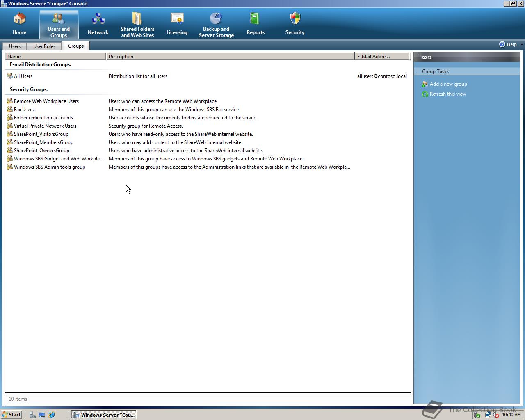
Task: Click the Add a new group icon
Action: pos(425,84)
